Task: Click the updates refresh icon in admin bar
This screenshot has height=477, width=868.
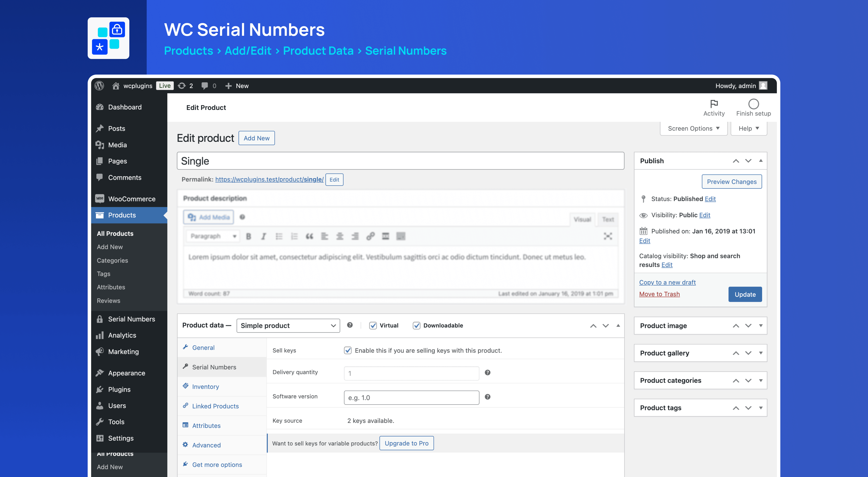Action: [x=182, y=86]
